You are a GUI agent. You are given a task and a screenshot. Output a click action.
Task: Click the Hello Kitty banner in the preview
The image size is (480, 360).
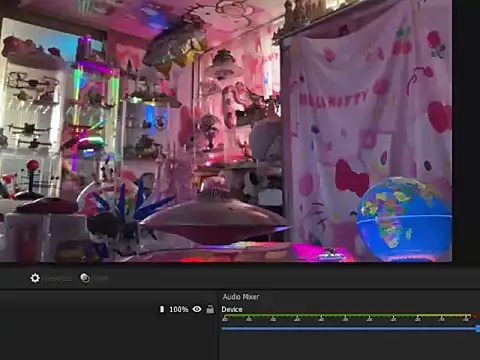(370, 127)
